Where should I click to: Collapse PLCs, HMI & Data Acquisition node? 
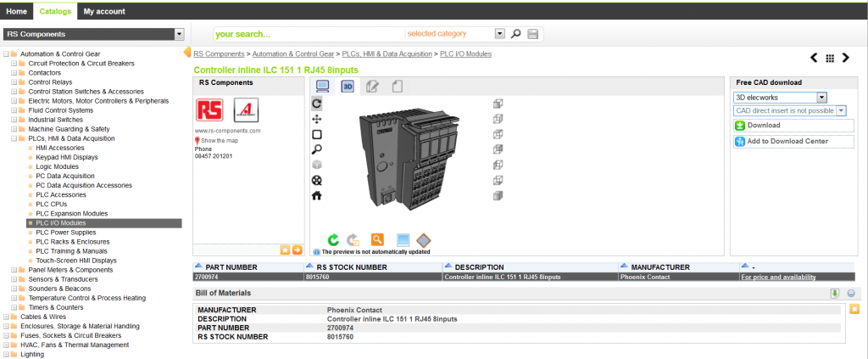point(14,138)
